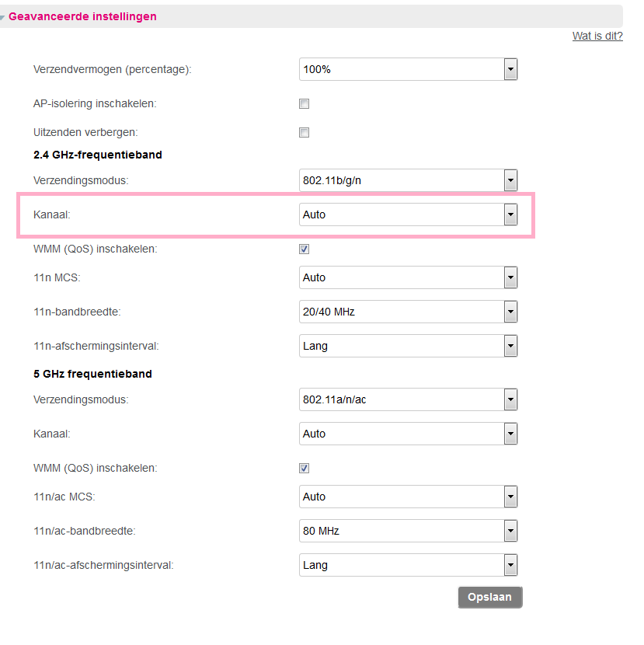Open the 11n/ac-afschermingsinterval dropdown
The width and height of the screenshot is (644, 645).
click(408, 565)
